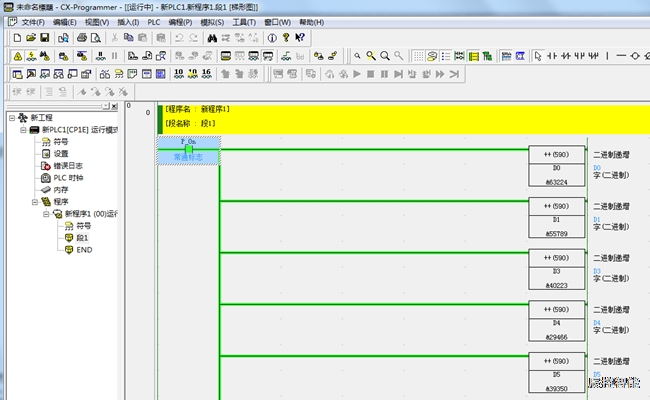
Task: Collapse the 新PLC1[CP1E] tree node
Action: [x=22, y=130]
